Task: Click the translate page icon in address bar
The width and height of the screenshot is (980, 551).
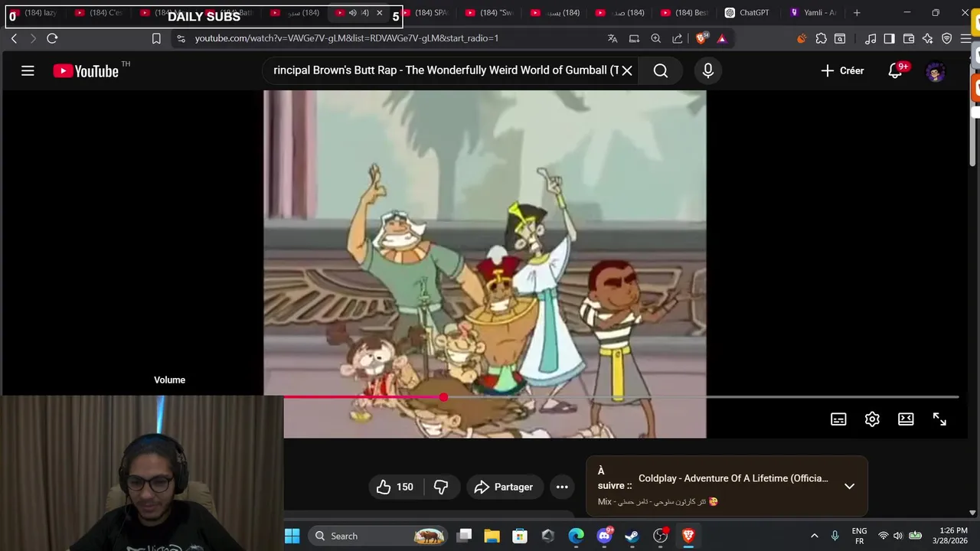Action: (612, 38)
